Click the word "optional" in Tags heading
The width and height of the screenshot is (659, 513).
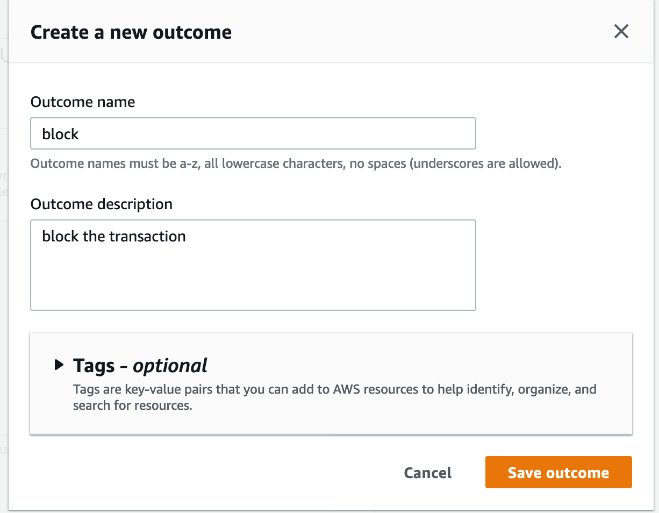click(x=170, y=365)
